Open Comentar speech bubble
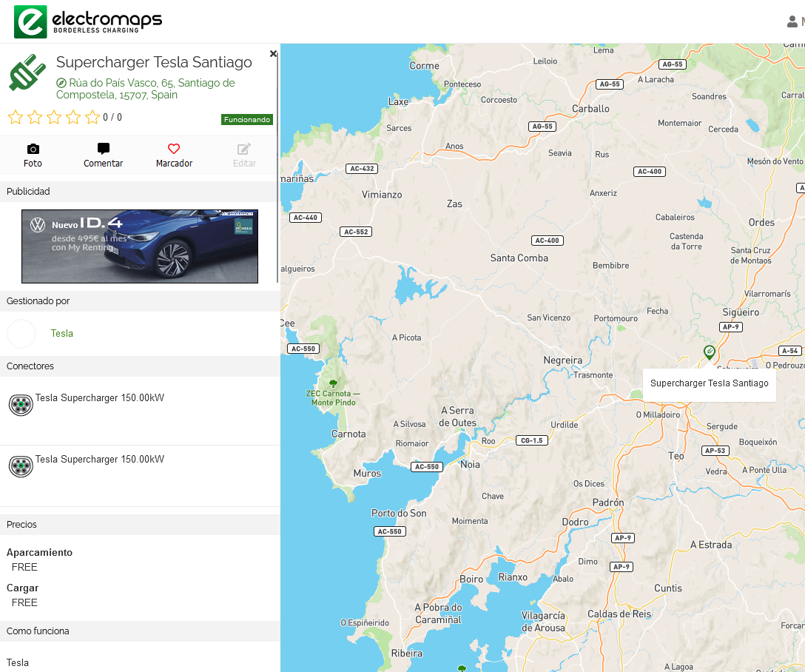 tap(103, 149)
